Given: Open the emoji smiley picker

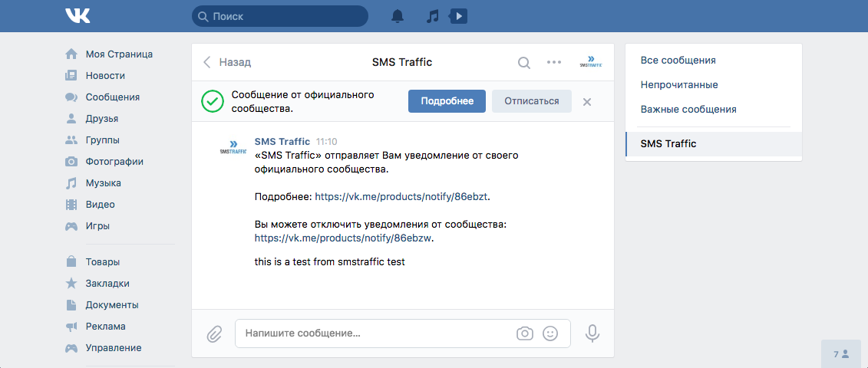Looking at the screenshot, I should [550, 333].
